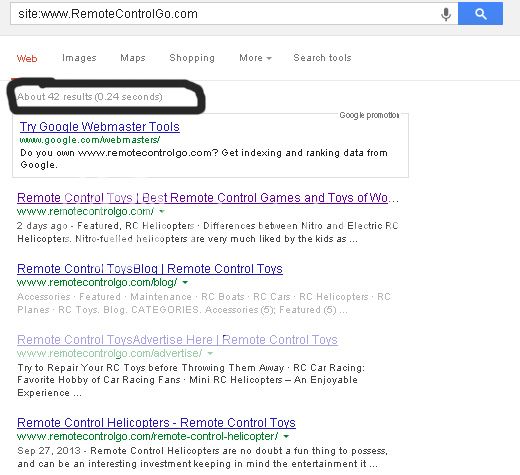Click the snippet starting '2 days ago - Featured'
Screen dimensions: 520x475
pos(208,232)
